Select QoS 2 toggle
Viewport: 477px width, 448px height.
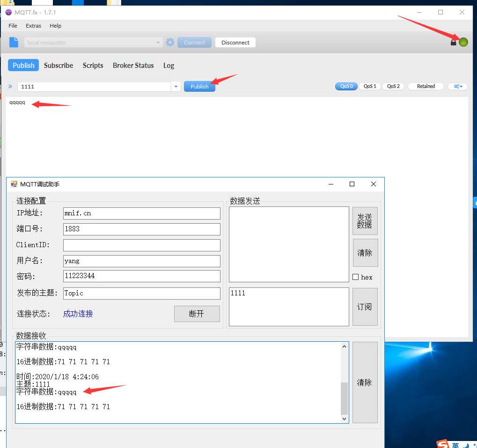pos(393,87)
